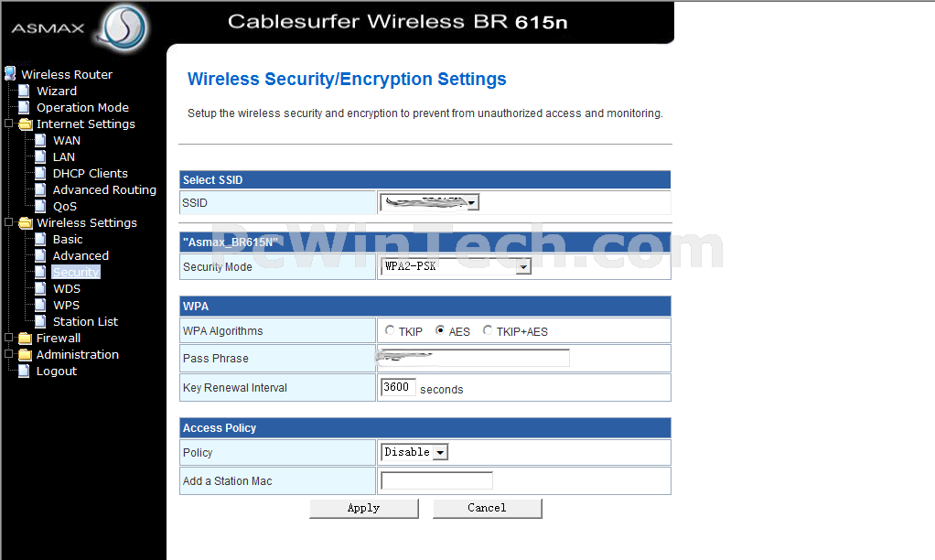
Task: Open the Operation Mode menu entry
Action: (x=82, y=107)
